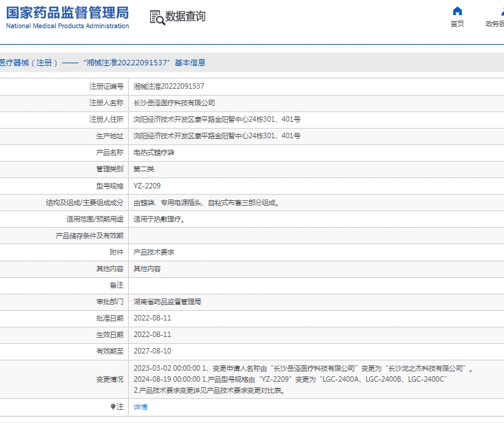Click the page title 医疗器械（注册）基本信息
This screenshot has height=423, width=504.
tap(103, 63)
